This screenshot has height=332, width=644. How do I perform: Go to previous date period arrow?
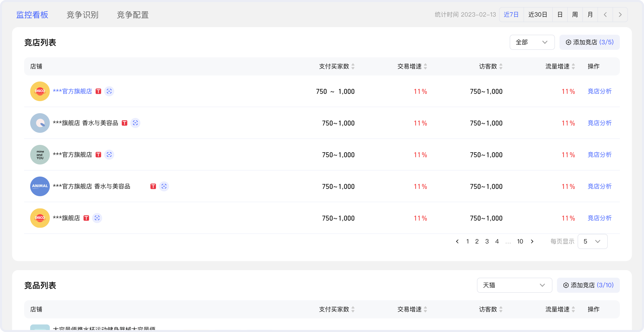[x=605, y=15]
